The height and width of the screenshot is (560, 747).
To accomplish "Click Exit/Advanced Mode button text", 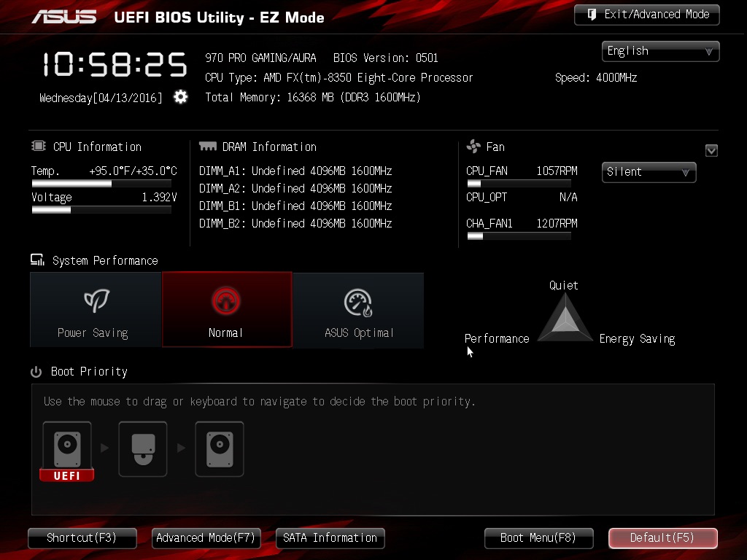I will coord(657,15).
